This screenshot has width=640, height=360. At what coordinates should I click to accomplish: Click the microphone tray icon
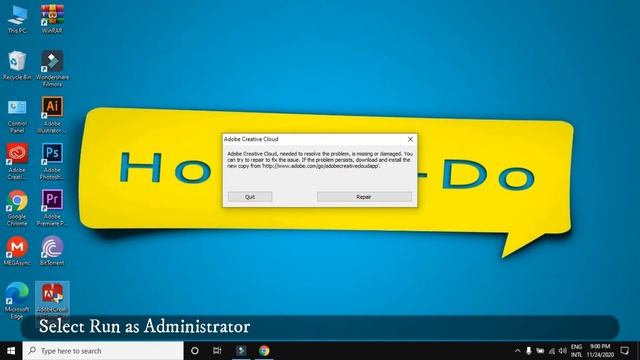tap(529, 351)
